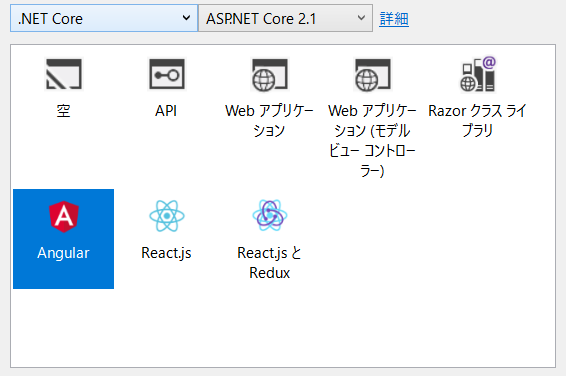
Task: Open the .NET Core framework dropdown
Action: tap(104, 18)
